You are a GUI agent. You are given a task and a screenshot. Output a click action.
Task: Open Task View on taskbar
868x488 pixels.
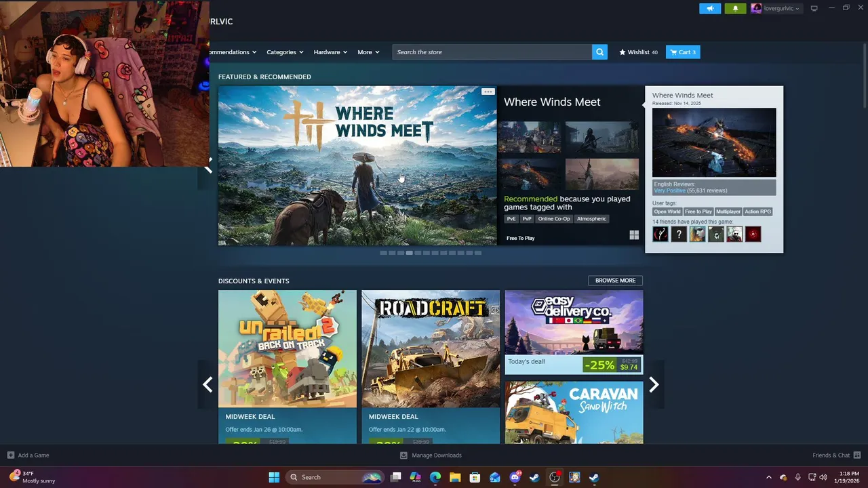click(396, 477)
